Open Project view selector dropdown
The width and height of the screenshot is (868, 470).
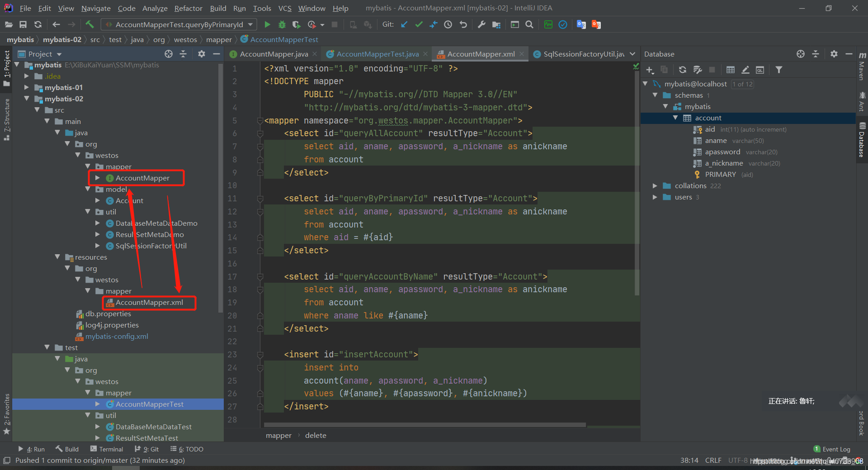pyautogui.click(x=40, y=54)
